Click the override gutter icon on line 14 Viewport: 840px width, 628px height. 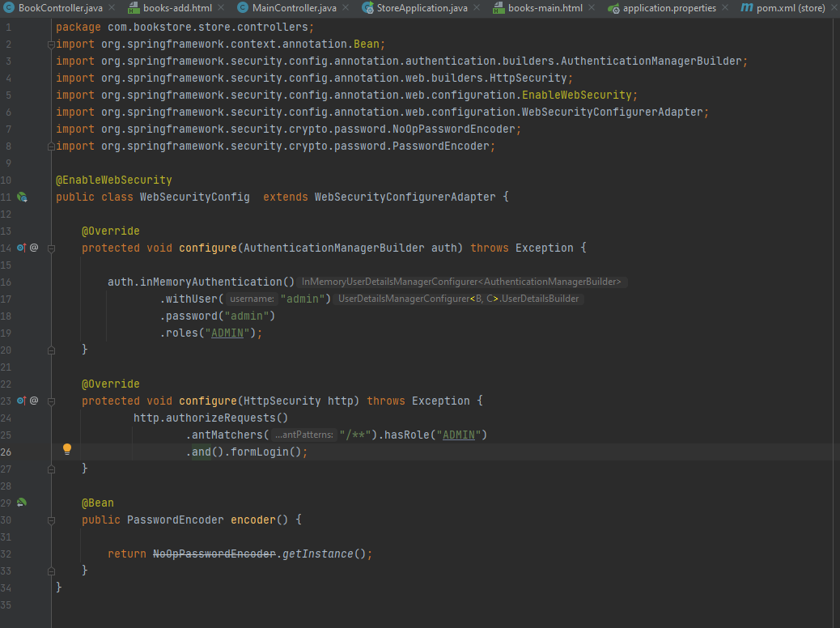[21, 248]
